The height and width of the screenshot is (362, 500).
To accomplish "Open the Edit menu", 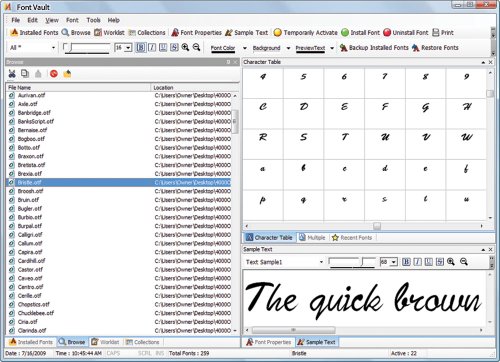I will 32,20.
